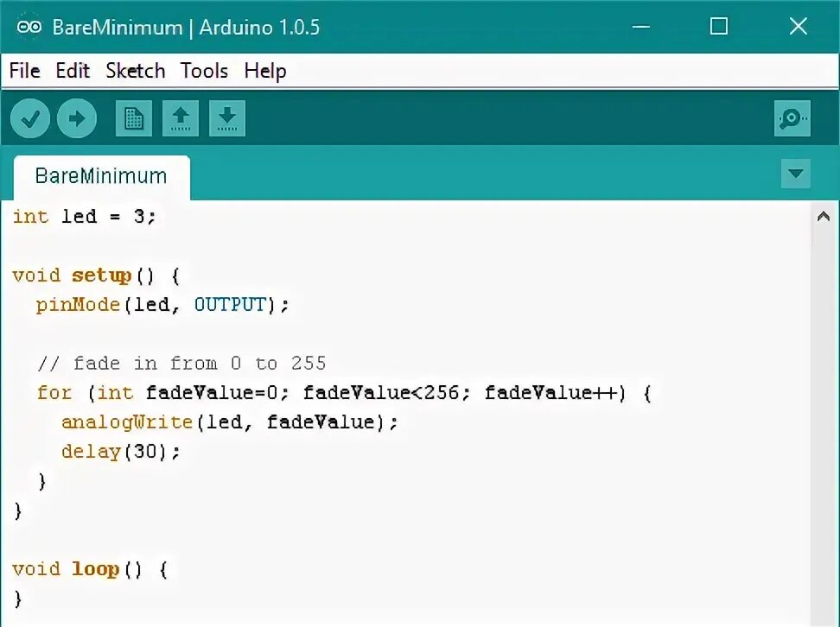Open the Sketch menu
Screen dimensions: 840x627
coord(136,71)
